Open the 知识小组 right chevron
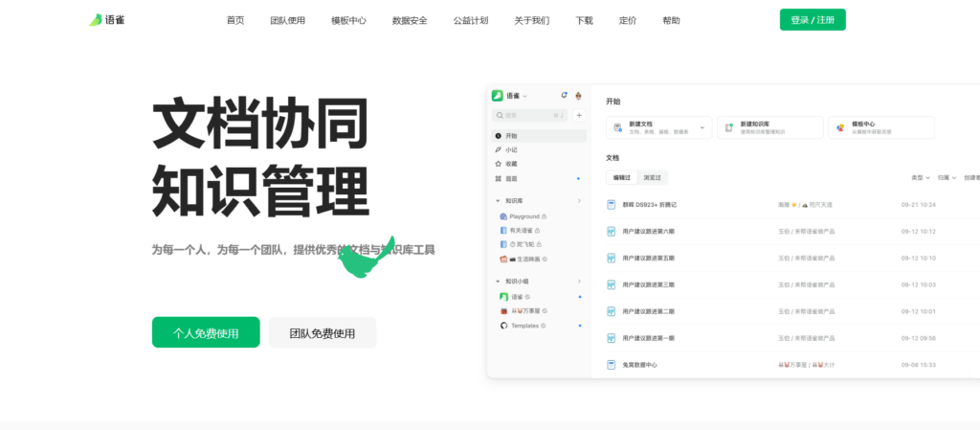This screenshot has height=430, width=980. [579, 282]
